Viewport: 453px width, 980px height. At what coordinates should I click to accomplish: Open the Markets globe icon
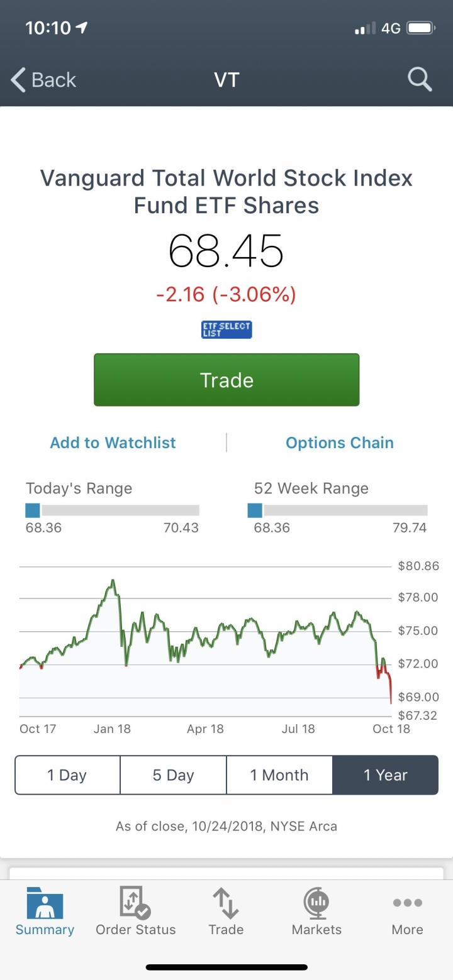click(316, 903)
